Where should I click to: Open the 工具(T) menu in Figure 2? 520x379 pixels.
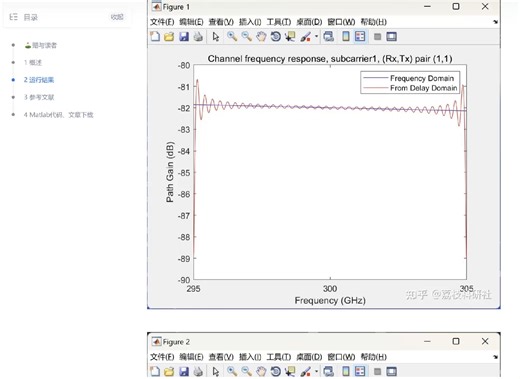pos(279,357)
